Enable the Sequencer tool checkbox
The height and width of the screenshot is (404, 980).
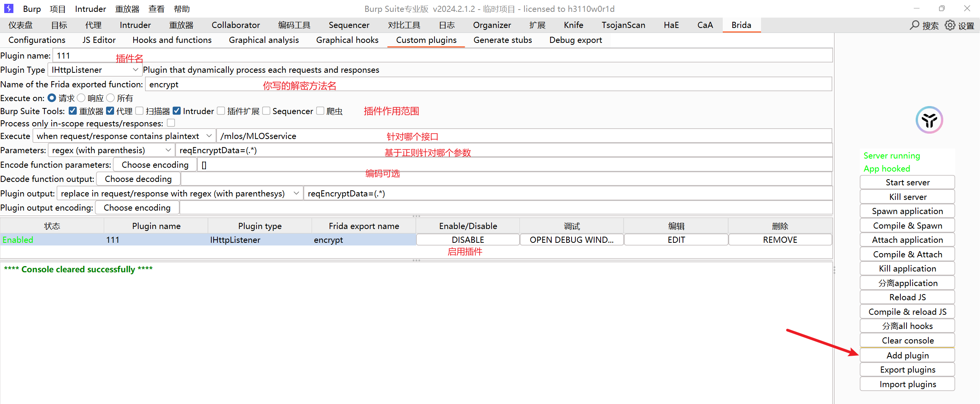point(266,111)
